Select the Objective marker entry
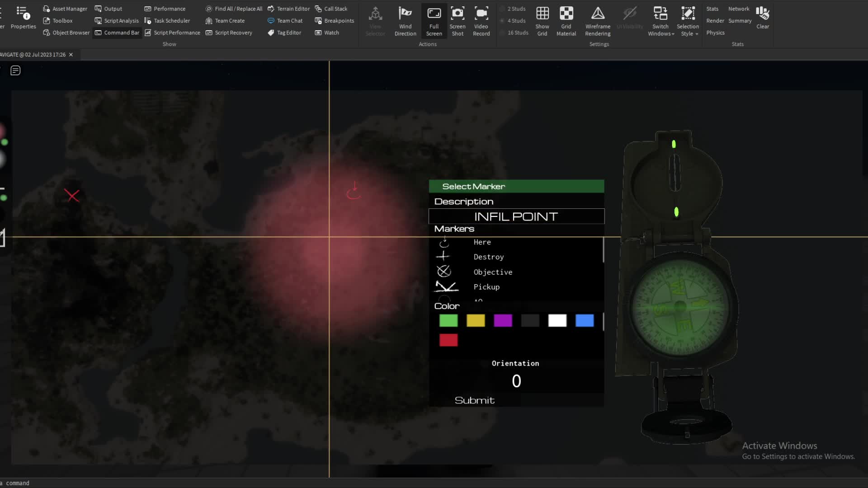The height and width of the screenshot is (488, 868). pyautogui.click(x=492, y=272)
